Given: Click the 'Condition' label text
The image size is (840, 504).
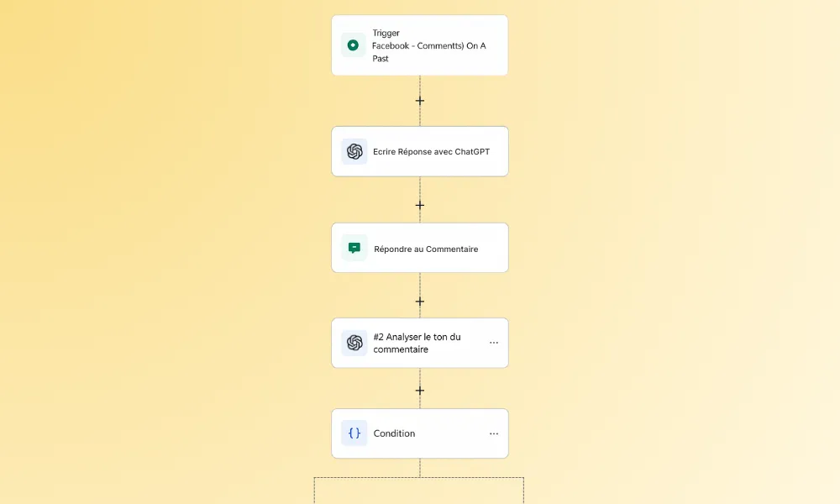Looking at the screenshot, I should (394, 433).
